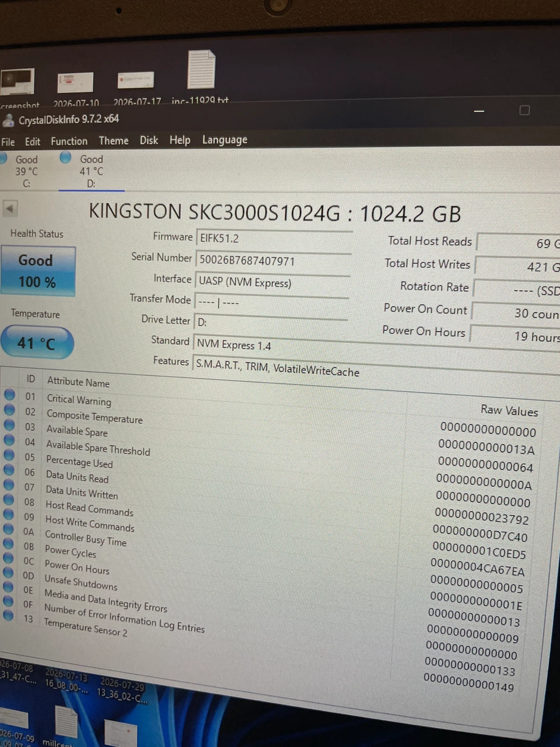Click the Good 100 % health status button
This screenshot has height=747, width=560.
click(38, 271)
